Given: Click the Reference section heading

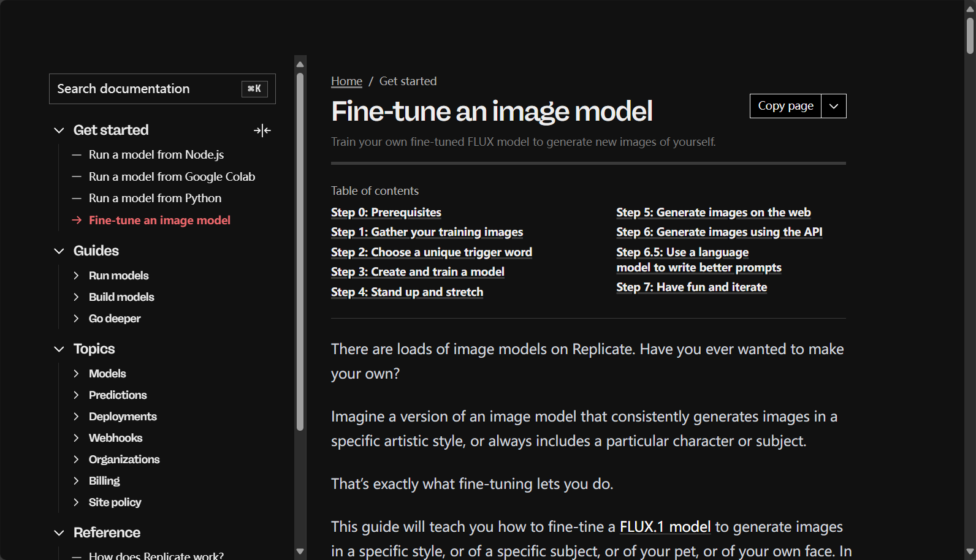Looking at the screenshot, I should (x=107, y=533).
